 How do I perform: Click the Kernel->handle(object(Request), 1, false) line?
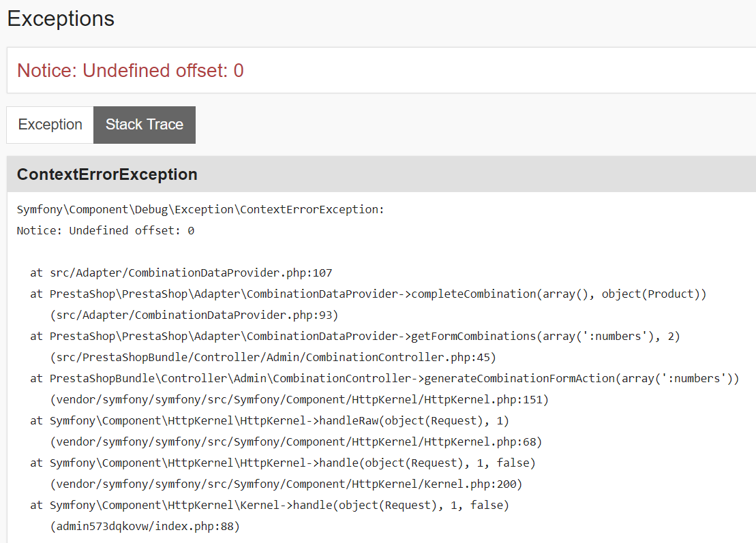coord(269,506)
